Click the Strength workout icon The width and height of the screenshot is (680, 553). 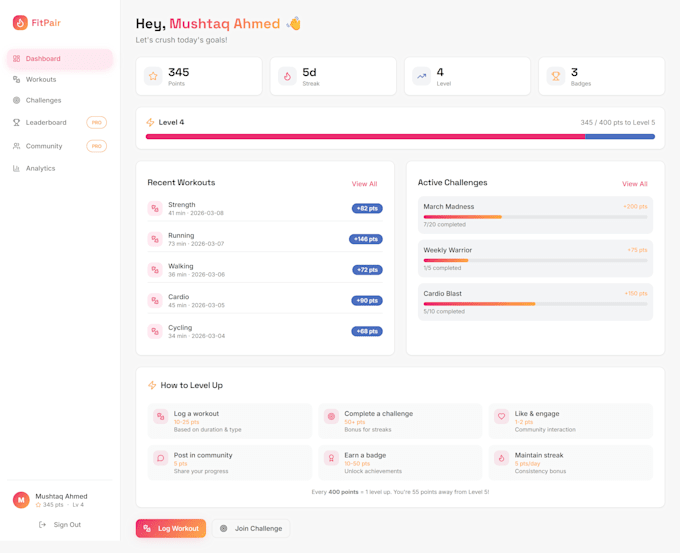[155, 209]
